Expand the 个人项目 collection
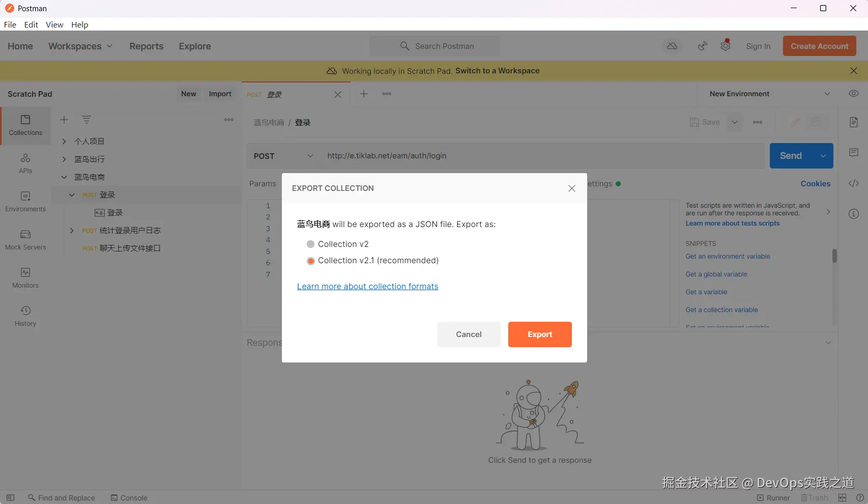The image size is (868, 504). point(64,142)
